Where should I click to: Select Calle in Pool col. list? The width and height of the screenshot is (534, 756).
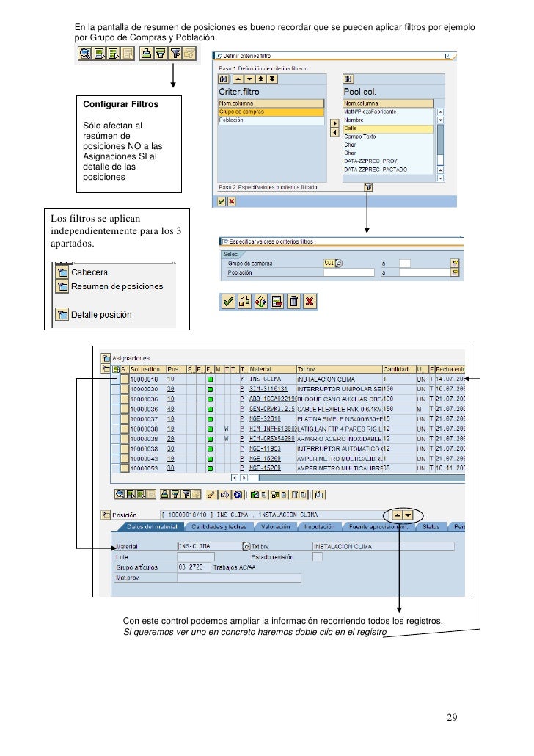[388, 128]
